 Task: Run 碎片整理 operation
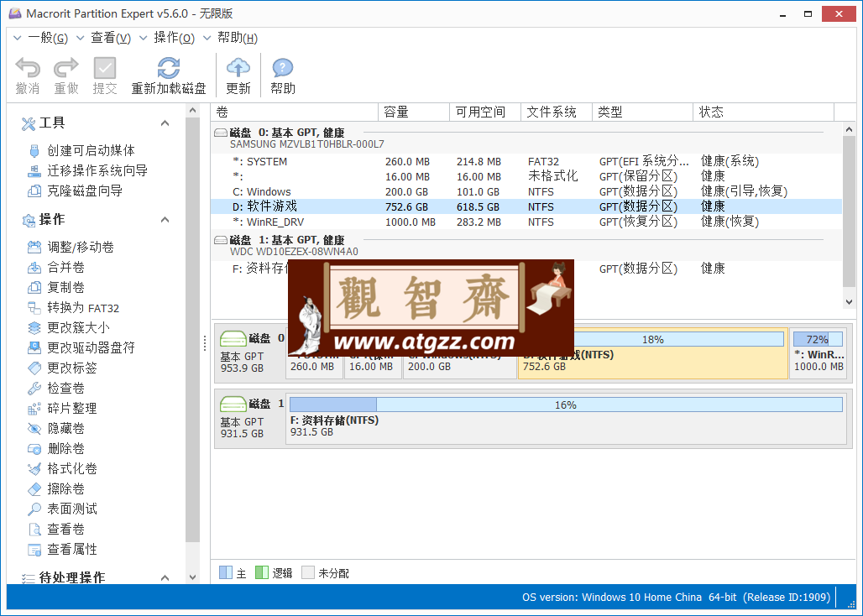tap(71, 409)
